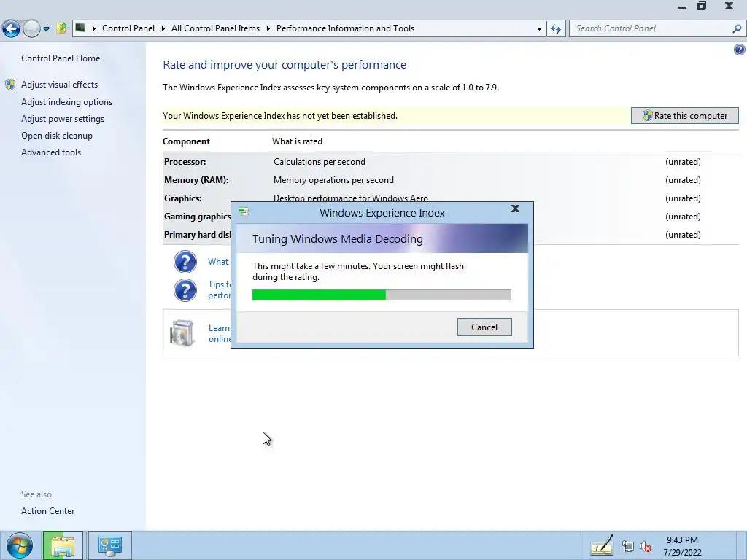Click the Control Panel taskbar button
This screenshot has width=747, height=560.
[x=110, y=545]
